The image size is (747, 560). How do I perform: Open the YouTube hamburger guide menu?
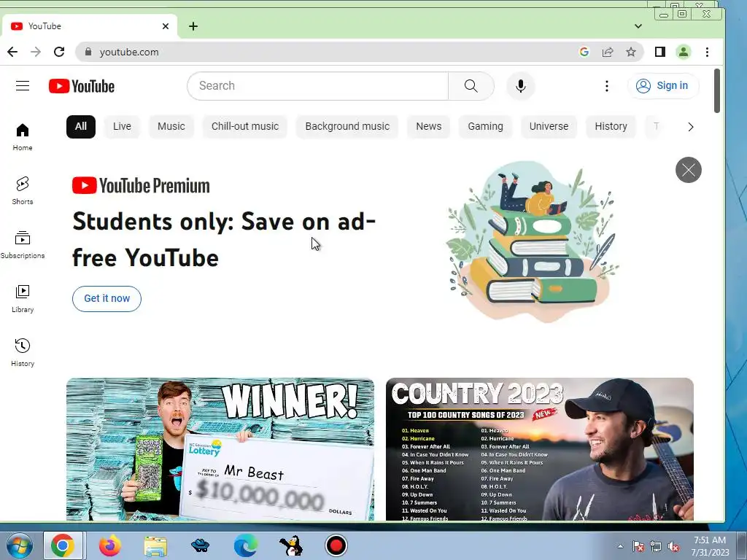tap(23, 86)
